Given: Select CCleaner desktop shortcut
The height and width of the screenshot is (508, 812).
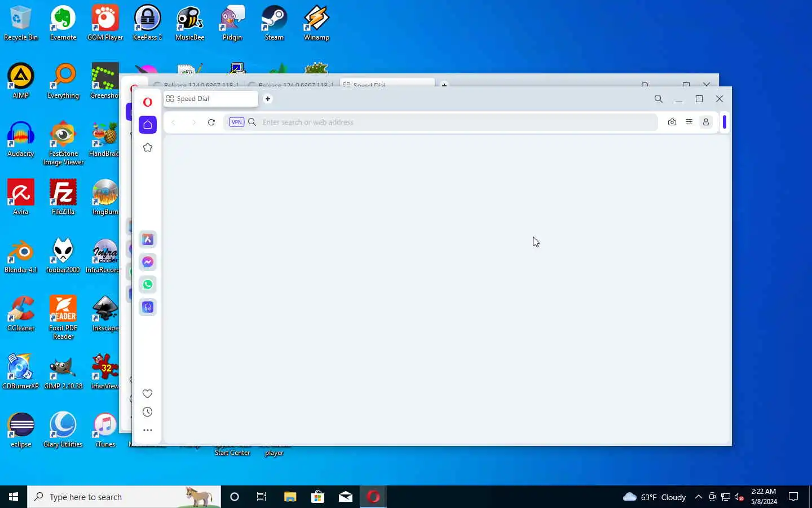Looking at the screenshot, I should coord(21,314).
